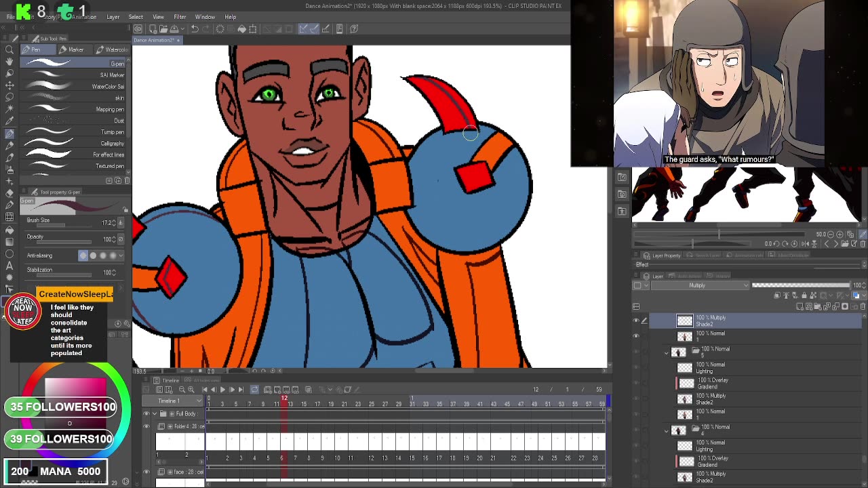Viewport: 868px width, 488px height.
Task: Toggle Snap to Ruler
Action: pos(303,28)
